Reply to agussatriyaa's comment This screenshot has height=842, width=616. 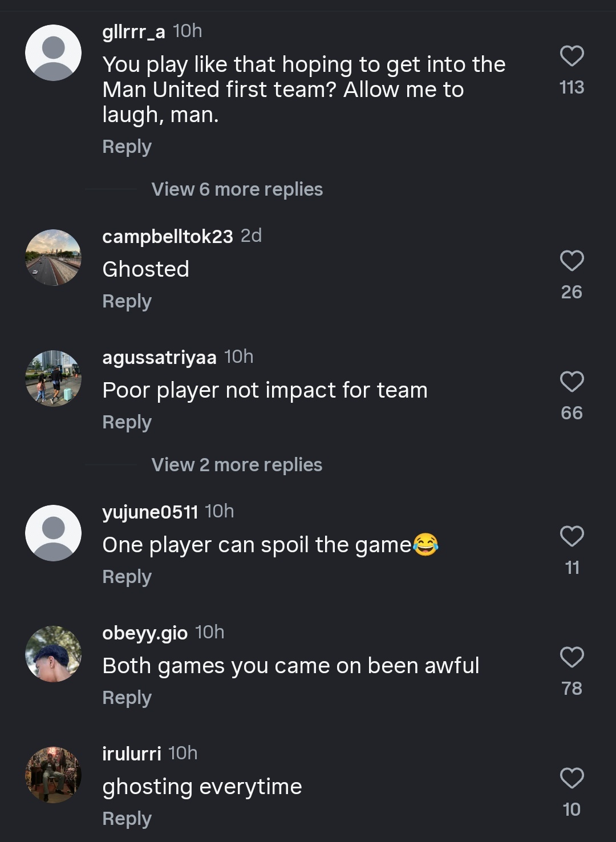click(x=127, y=422)
